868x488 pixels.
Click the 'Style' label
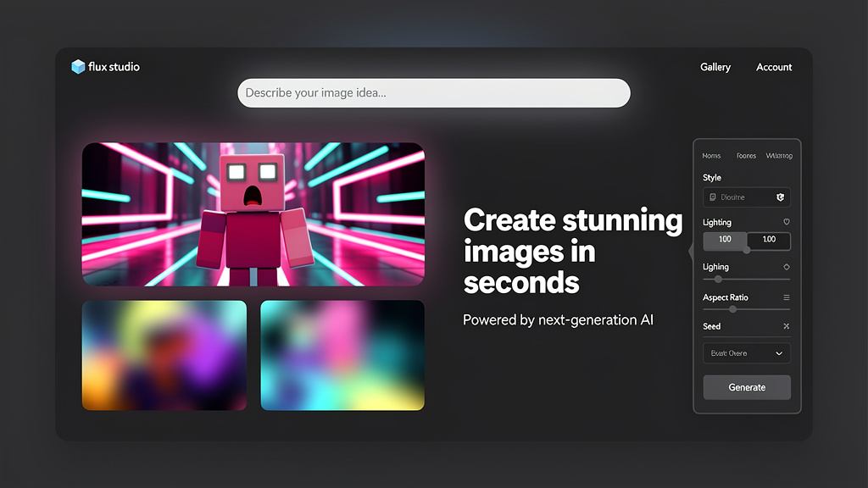pyautogui.click(x=712, y=178)
